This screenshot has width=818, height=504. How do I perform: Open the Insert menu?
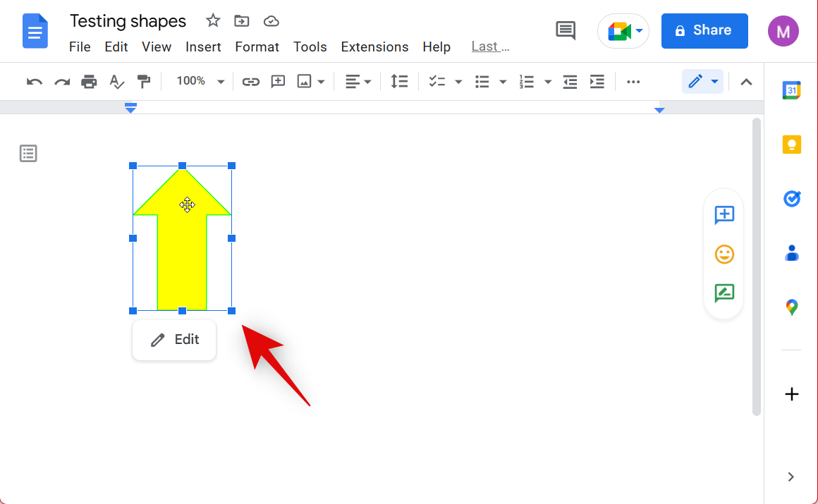pos(203,47)
